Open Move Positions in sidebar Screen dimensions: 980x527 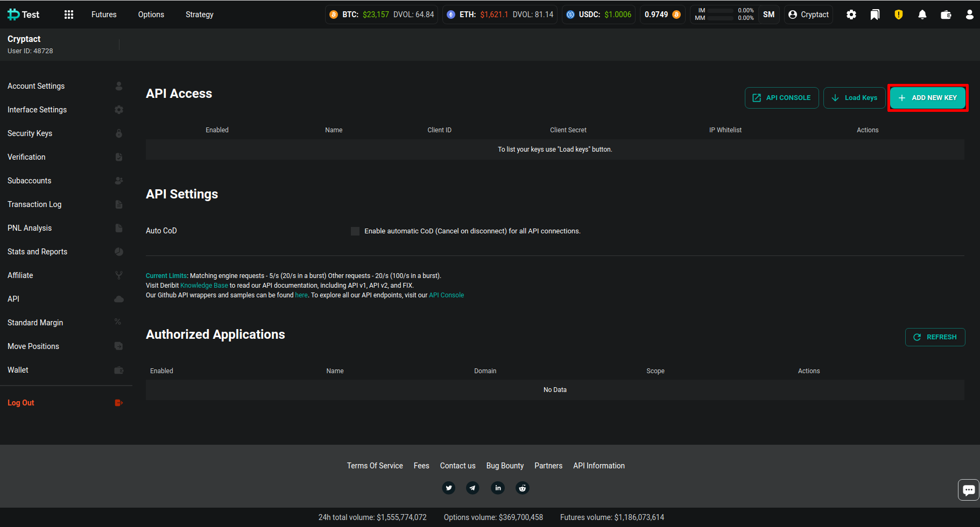pos(33,346)
